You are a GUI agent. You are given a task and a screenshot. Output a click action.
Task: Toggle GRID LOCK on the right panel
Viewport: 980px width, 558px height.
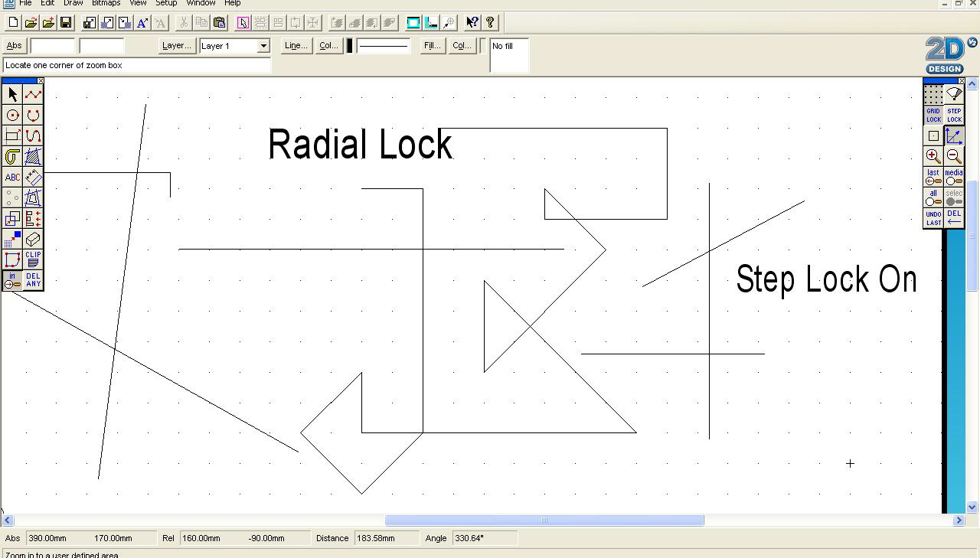pos(933,115)
